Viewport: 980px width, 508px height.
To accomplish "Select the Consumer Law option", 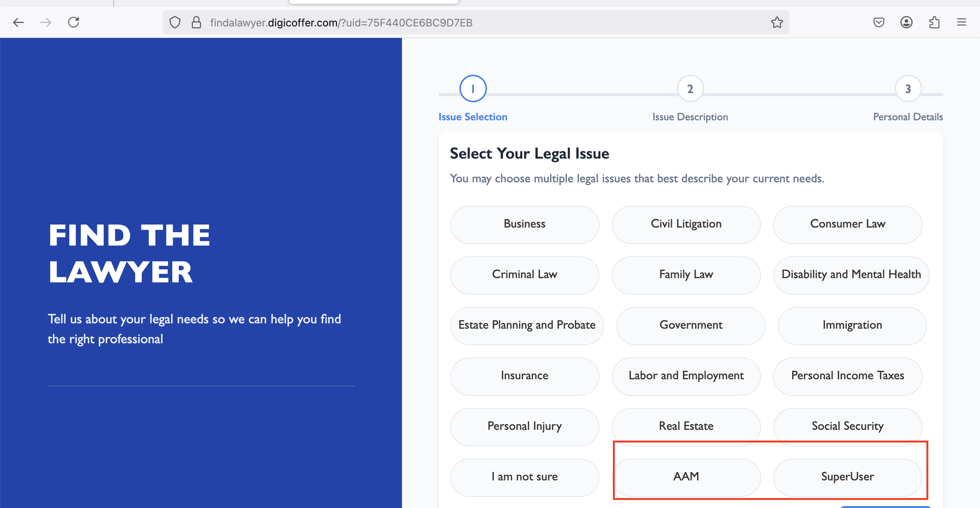I will pyautogui.click(x=848, y=225).
